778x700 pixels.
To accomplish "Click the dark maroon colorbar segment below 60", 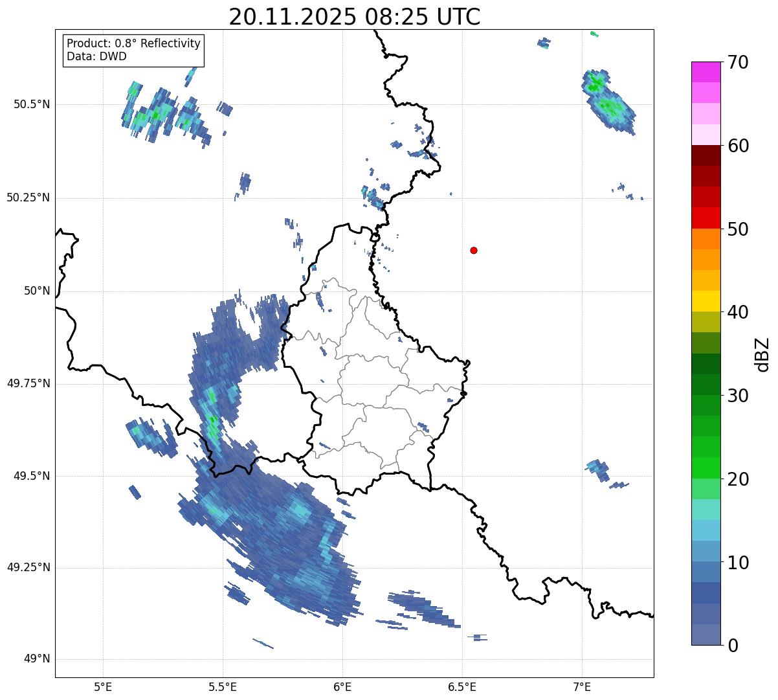I will 706,155.
